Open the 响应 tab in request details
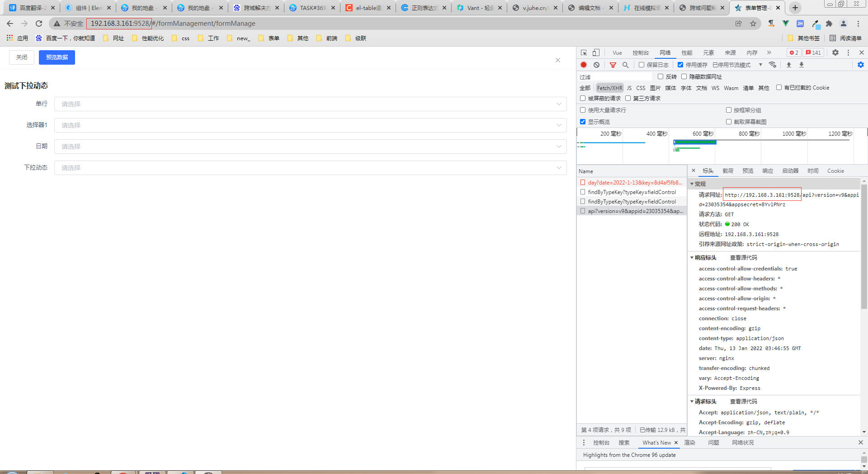Viewport: 868px width, 474px height. tap(768, 171)
